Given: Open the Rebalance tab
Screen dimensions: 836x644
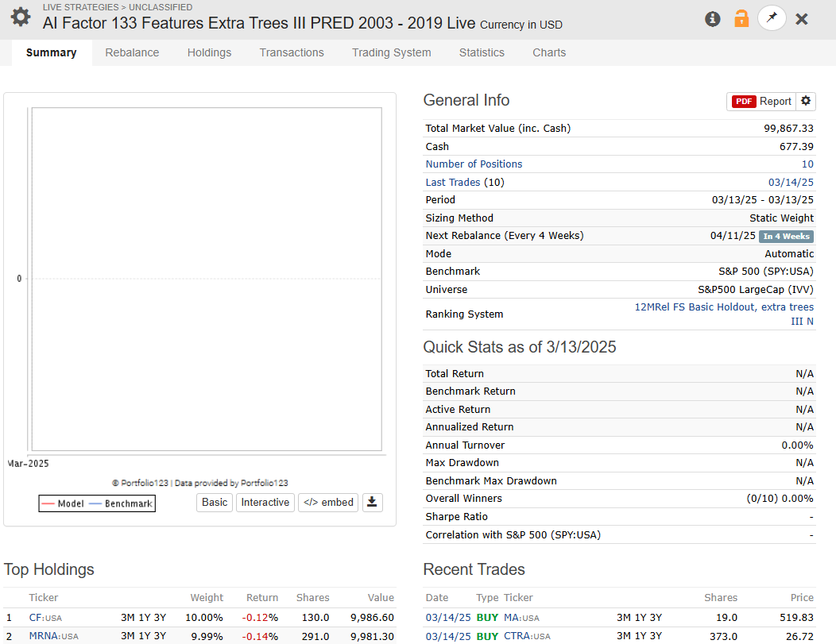Looking at the screenshot, I should click(x=132, y=52).
